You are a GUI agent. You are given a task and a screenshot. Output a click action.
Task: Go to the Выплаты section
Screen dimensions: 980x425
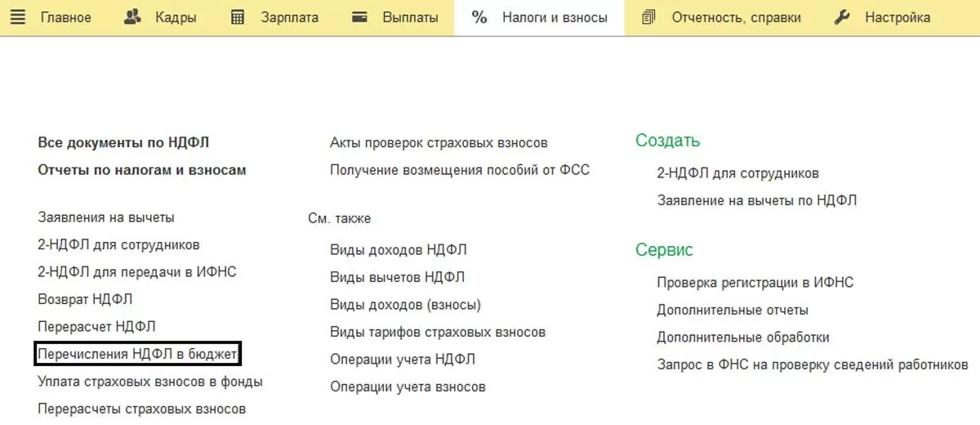(x=410, y=17)
